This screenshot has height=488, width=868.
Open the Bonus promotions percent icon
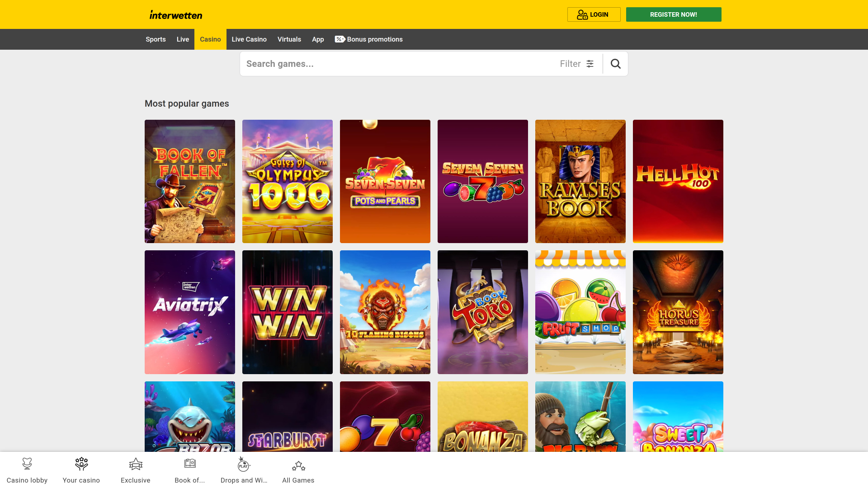tap(340, 39)
